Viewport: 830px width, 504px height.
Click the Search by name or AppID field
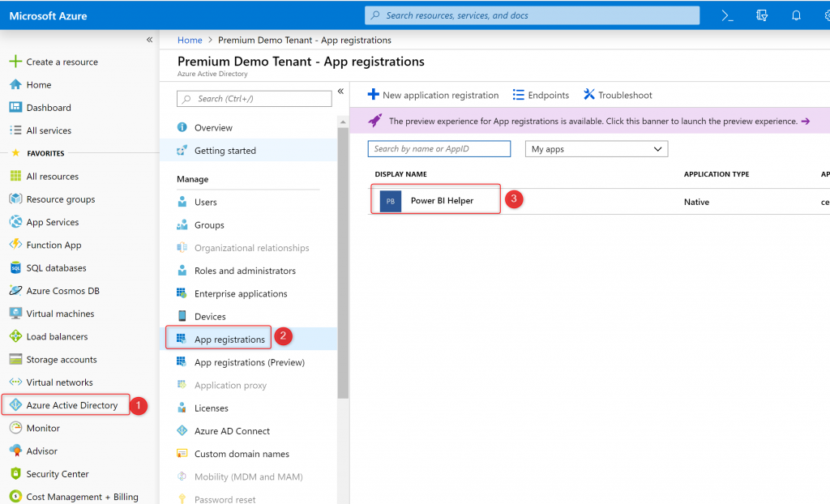(439, 148)
